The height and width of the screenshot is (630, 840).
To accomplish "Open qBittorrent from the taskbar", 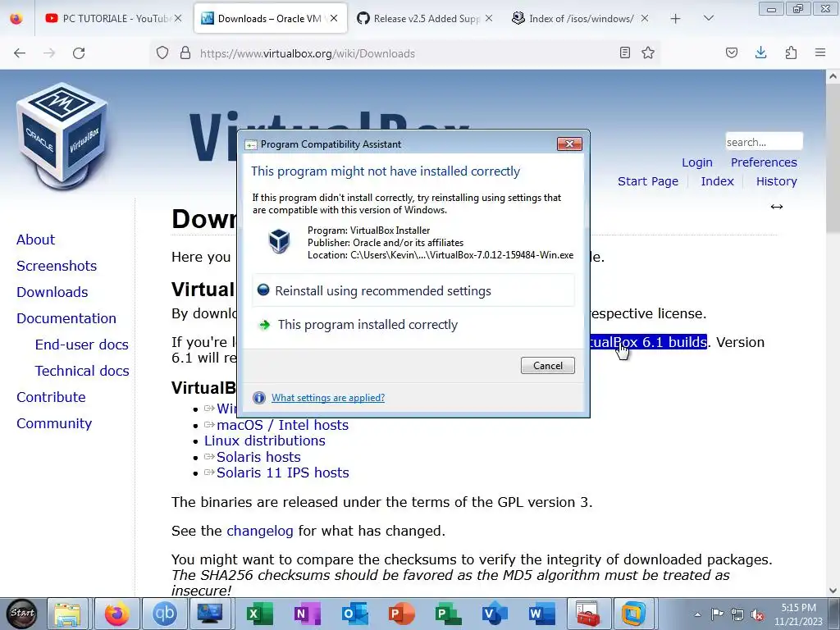I will 164,614.
